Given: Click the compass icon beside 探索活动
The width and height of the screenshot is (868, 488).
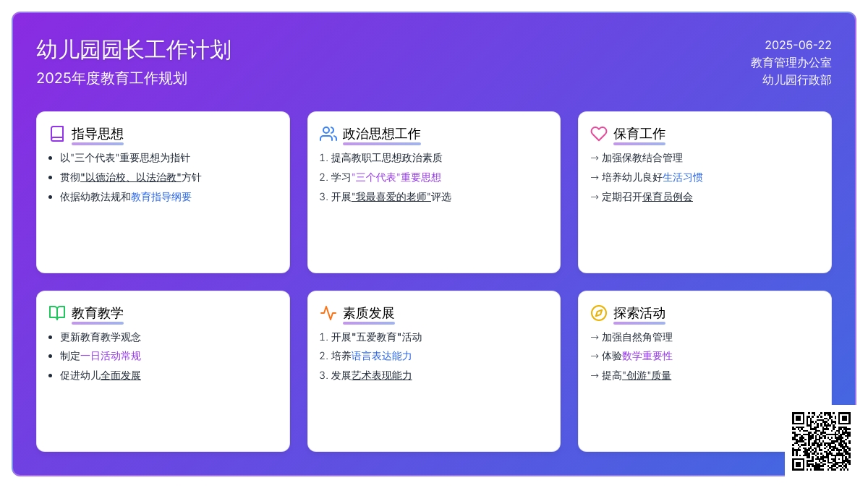Looking at the screenshot, I should click(599, 313).
